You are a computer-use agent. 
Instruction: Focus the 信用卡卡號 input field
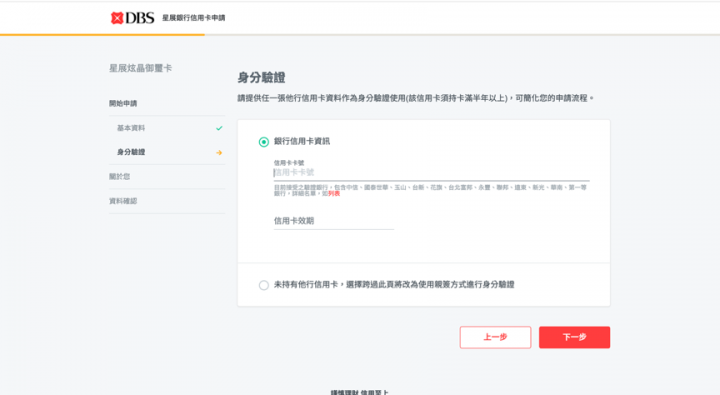pos(432,173)
